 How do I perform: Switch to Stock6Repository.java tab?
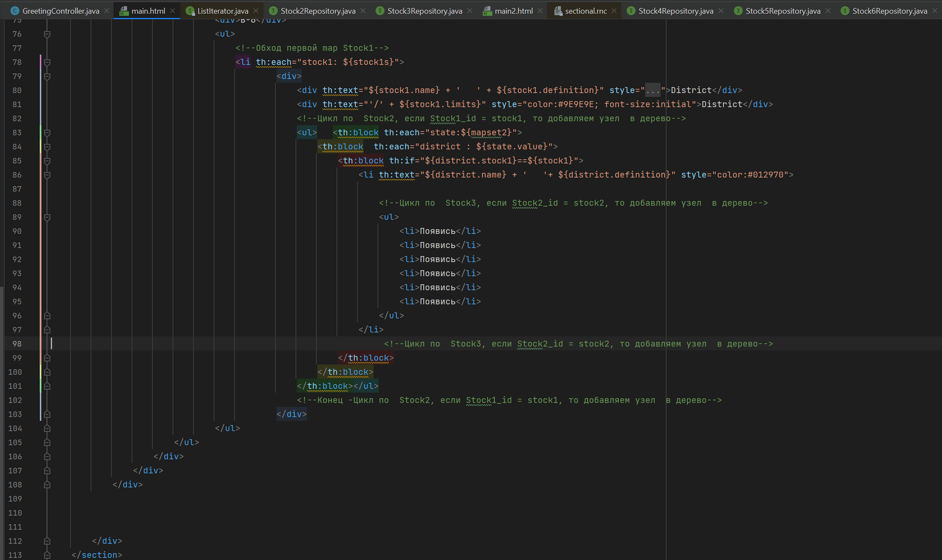tap(890, 11)
